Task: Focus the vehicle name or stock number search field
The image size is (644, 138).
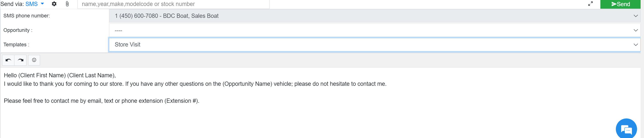Action: 173,4
